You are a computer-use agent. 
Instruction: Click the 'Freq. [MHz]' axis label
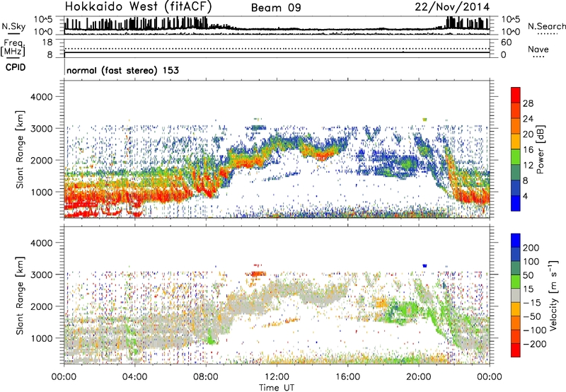tap(13, 48)
